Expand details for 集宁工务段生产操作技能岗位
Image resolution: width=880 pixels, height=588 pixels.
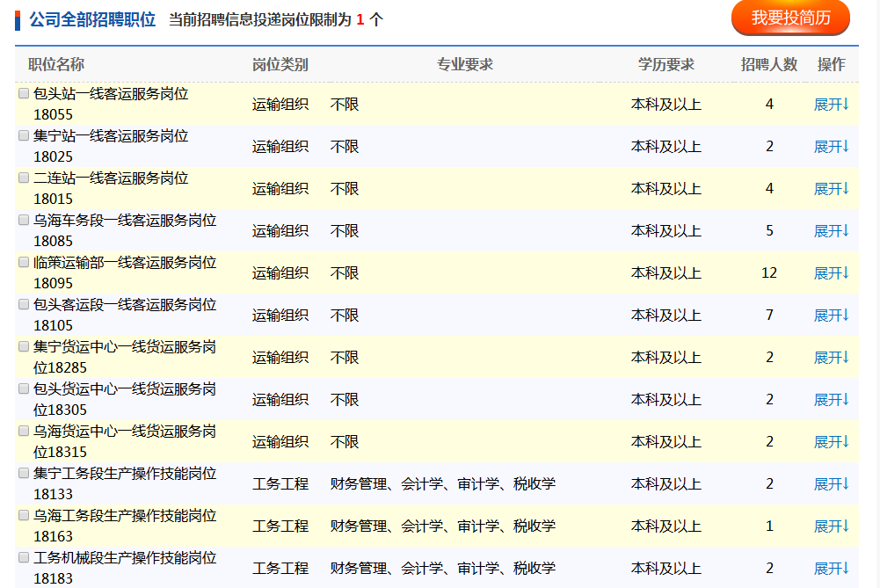[x=831, y=484]
